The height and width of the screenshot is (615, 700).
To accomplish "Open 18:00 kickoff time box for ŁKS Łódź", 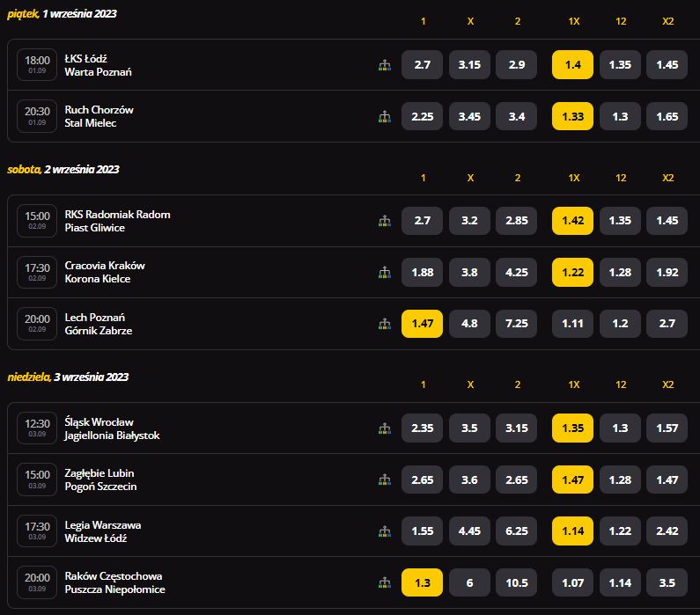I will (37, 64).
